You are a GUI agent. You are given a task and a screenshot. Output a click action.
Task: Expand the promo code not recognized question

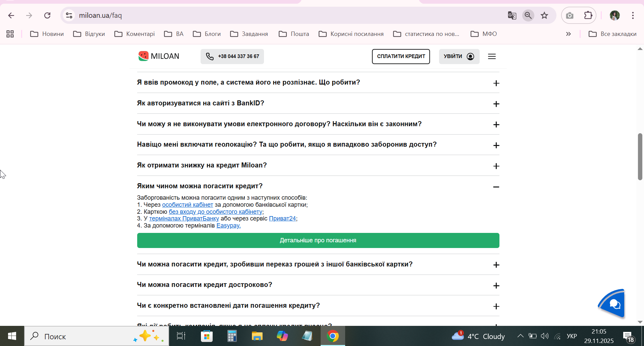[318, 83]
